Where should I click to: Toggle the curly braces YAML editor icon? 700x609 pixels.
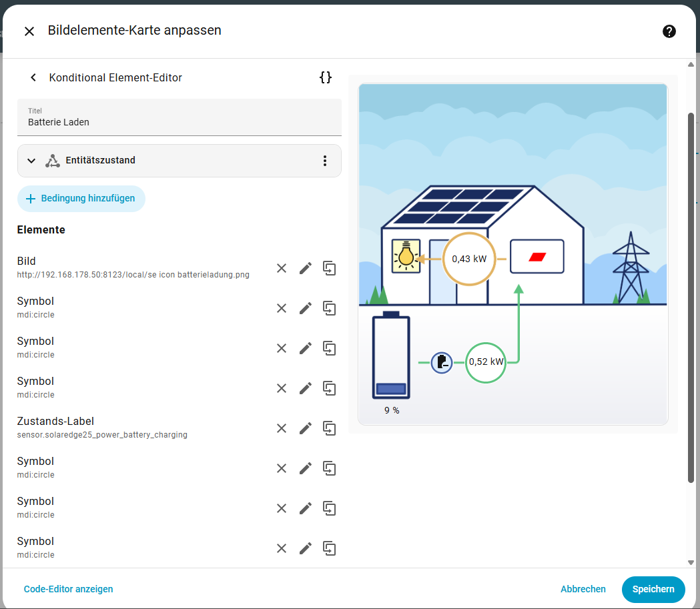click(x=325, y=77)
